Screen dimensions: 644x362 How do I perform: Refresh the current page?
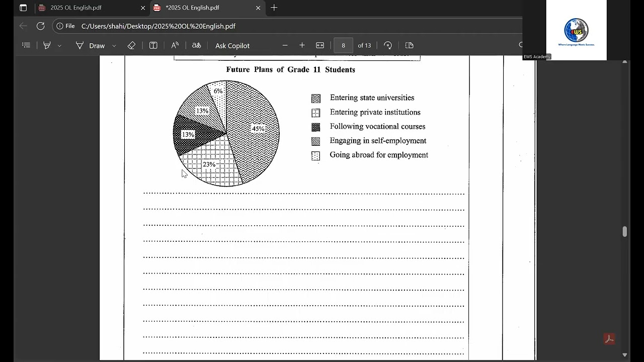[x=41, y=26]
